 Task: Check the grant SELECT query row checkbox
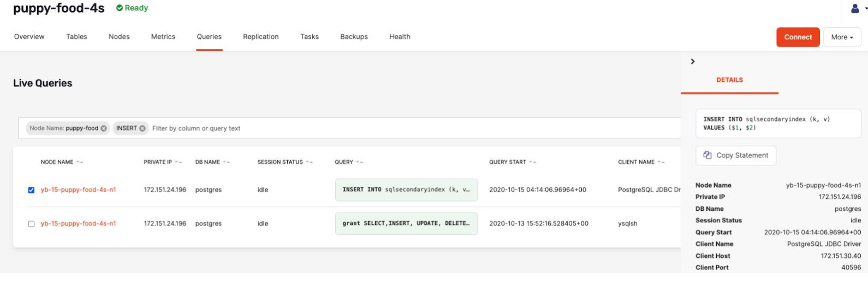(31, 224)
